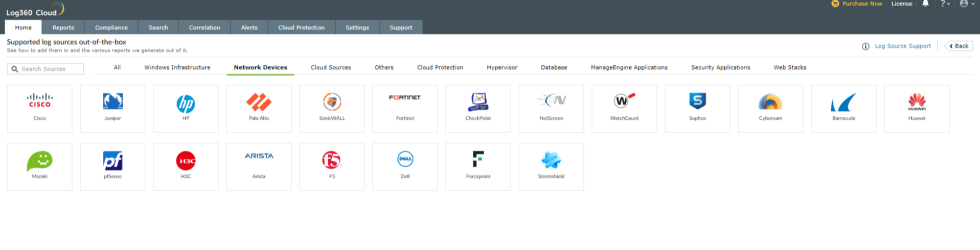Filter by Cloud Sources category
Viewport: 980px width, 250px height.
coord(331,67)
